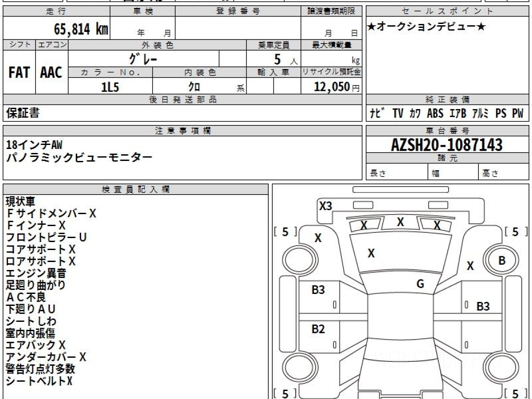Select the PS equipment item

[x=501, y=113]
